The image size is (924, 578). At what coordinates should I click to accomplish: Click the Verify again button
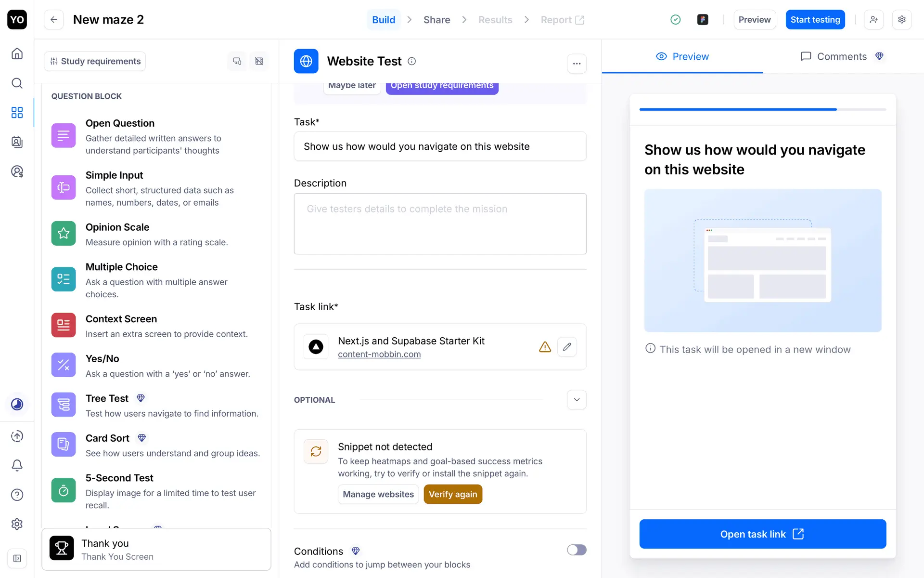point(452,494)
